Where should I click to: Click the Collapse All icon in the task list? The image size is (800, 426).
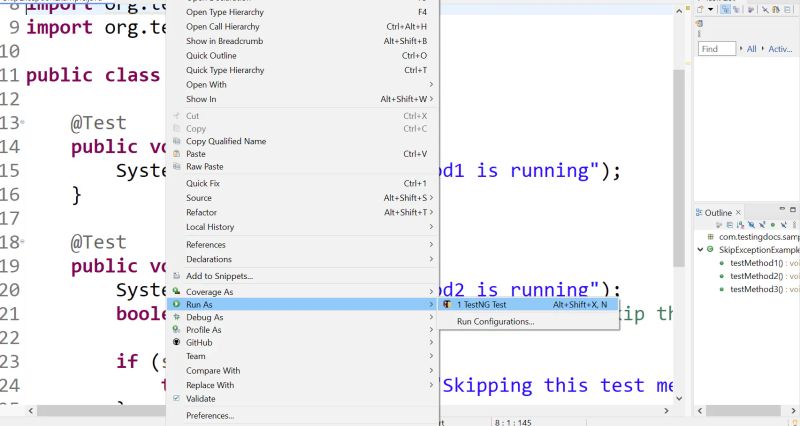[x=787, y=10]
